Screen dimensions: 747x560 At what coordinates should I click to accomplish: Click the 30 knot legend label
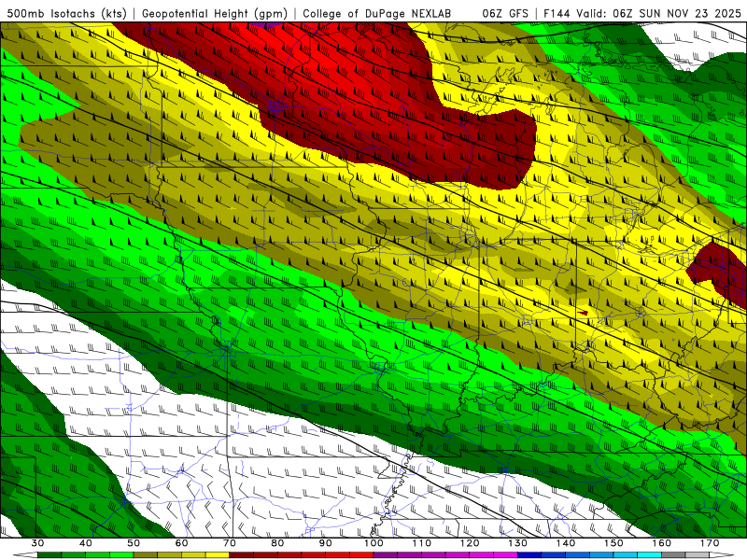(37, 543)
